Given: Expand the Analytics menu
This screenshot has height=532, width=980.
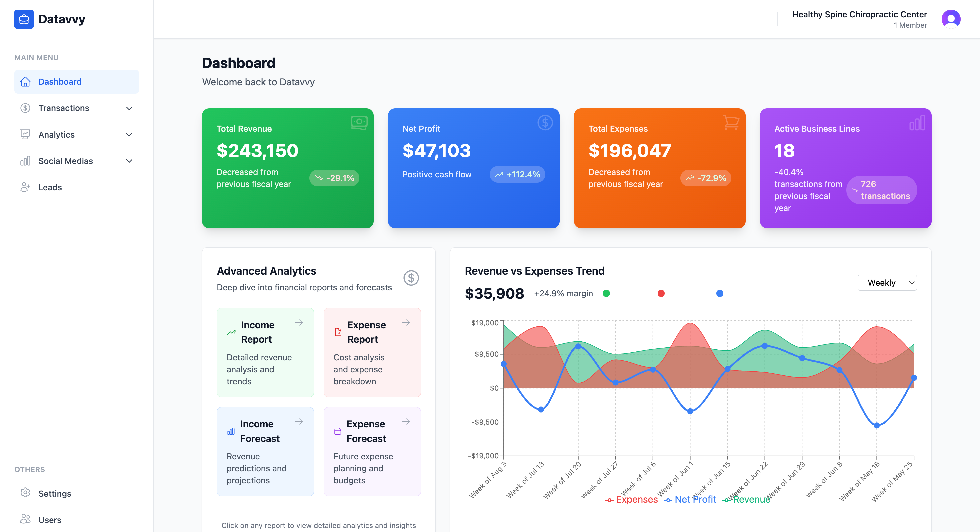Looking at the screenshot, I should (x=129, y=134).
